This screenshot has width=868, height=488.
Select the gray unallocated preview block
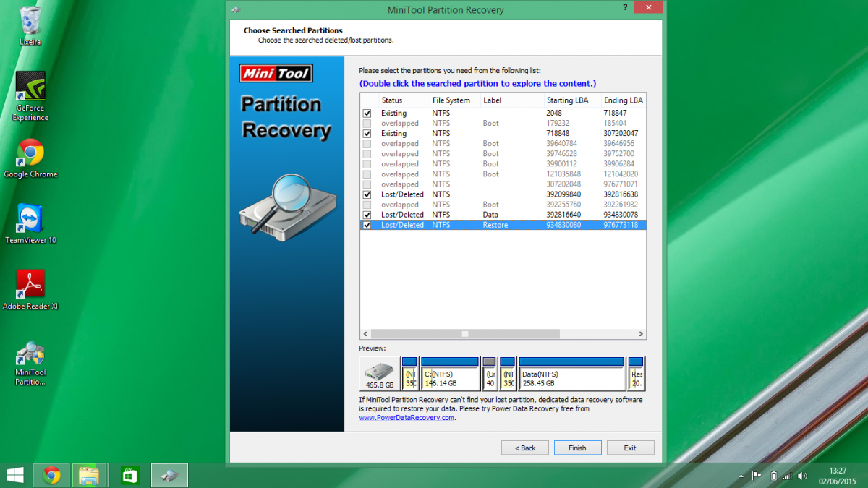[x=490, y=374]
